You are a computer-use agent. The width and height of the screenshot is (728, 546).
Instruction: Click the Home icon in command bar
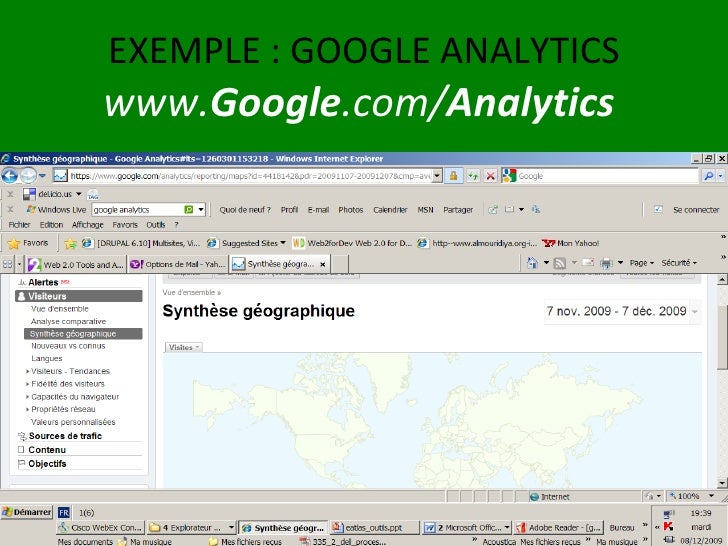532,263
